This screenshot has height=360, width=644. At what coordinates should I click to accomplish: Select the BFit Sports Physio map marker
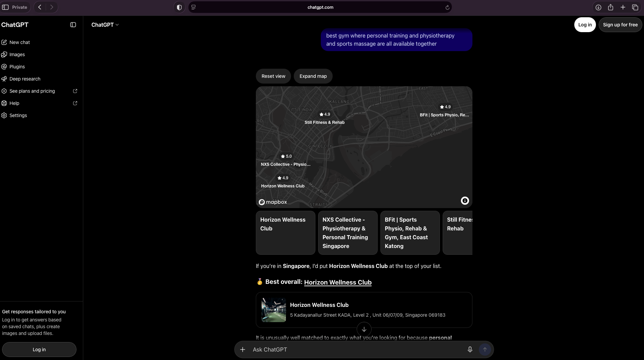point(444,111)
